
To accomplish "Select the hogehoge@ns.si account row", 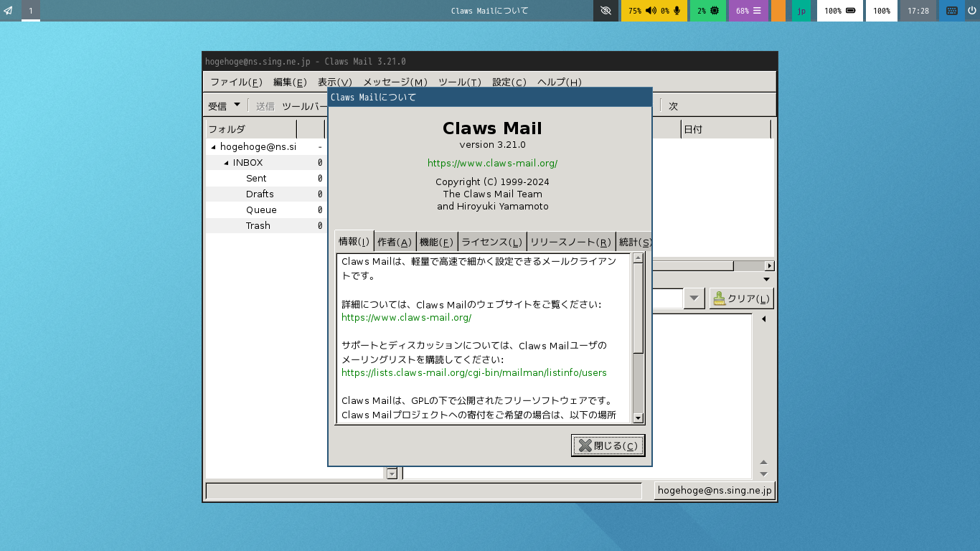I will [258, 147].
